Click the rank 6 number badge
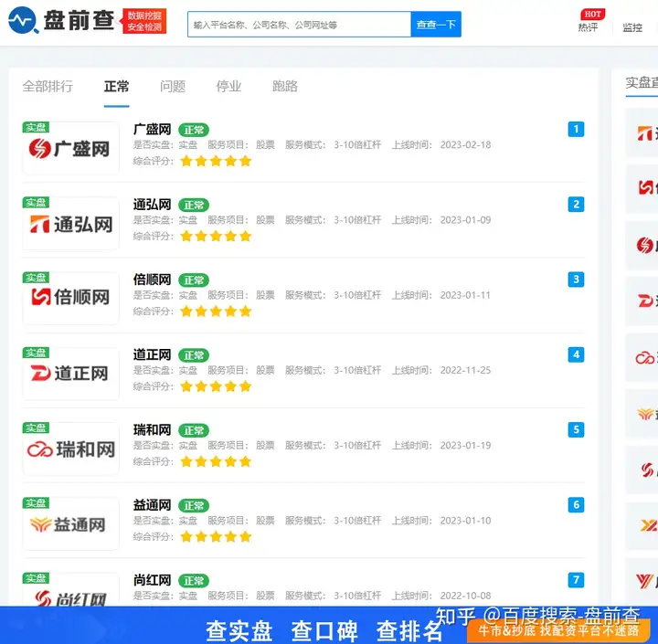This screenshot has height=644, width=658. [x=576, y=505]
